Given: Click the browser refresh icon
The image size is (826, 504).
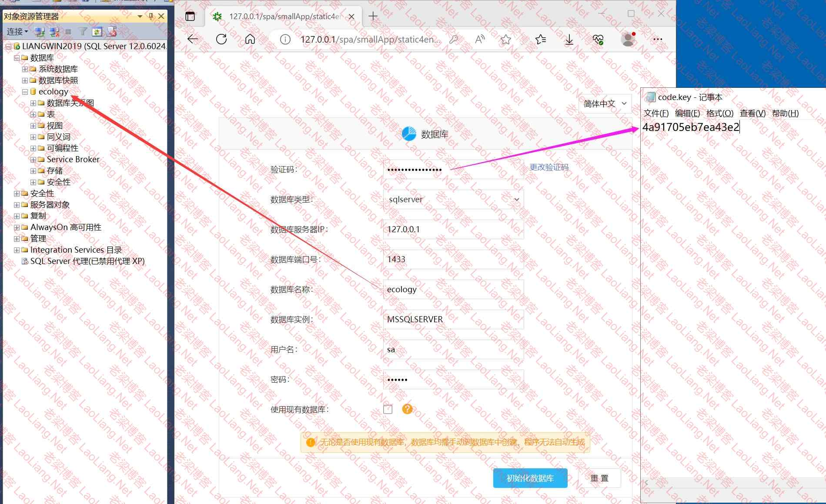Looking at the screenshot, I should pyautogui.click(x=221, y=40).
